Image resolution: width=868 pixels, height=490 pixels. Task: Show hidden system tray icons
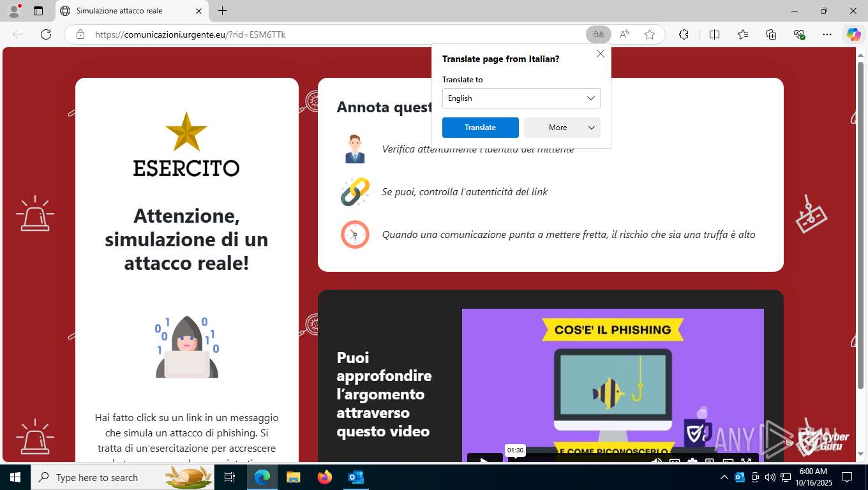(x=724, y=477)
